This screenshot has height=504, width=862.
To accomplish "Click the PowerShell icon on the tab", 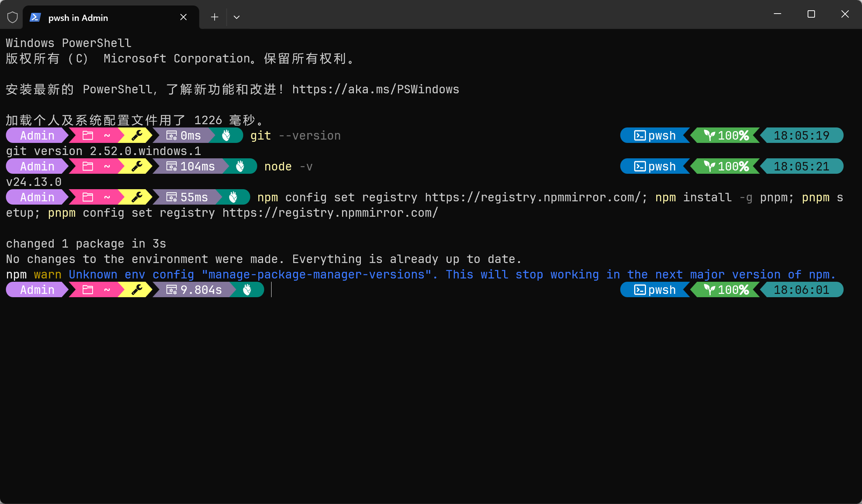I will pyautogui.click(x=35, y=17).
